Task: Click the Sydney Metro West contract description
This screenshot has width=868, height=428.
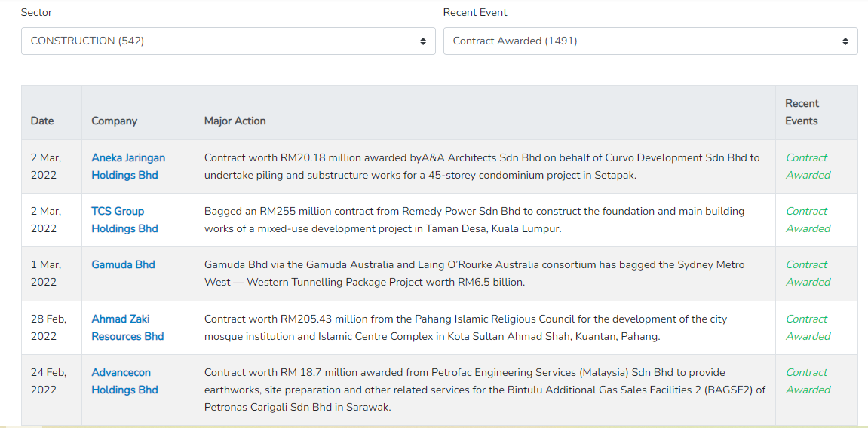Action: coord(474,274)
